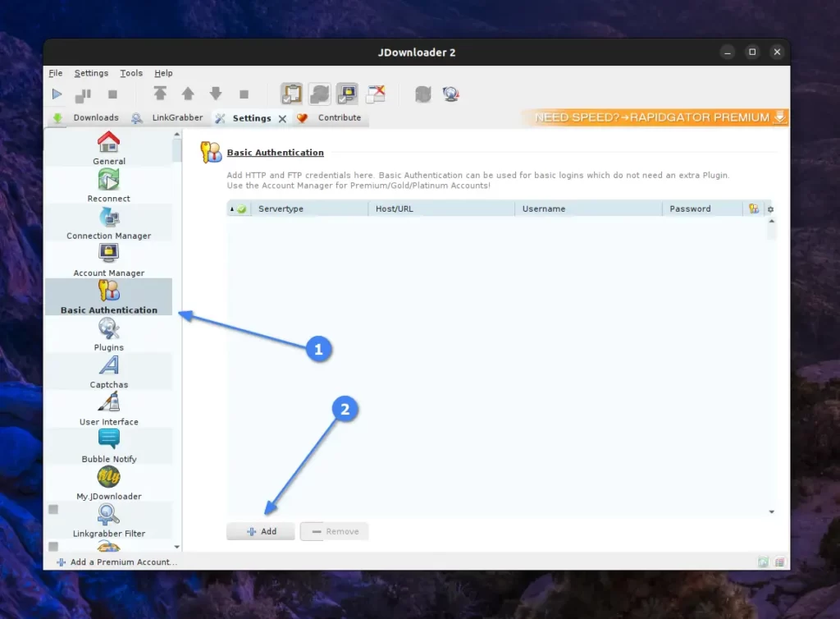Screen dimensions: 840x619
Task: Click the Remove button
Action: click(335, 532)
